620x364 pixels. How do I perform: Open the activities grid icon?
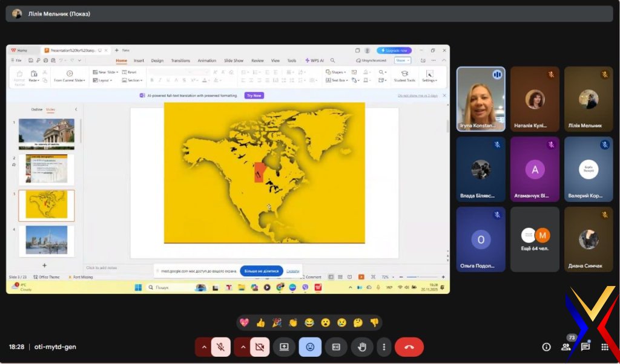point(604,347)
